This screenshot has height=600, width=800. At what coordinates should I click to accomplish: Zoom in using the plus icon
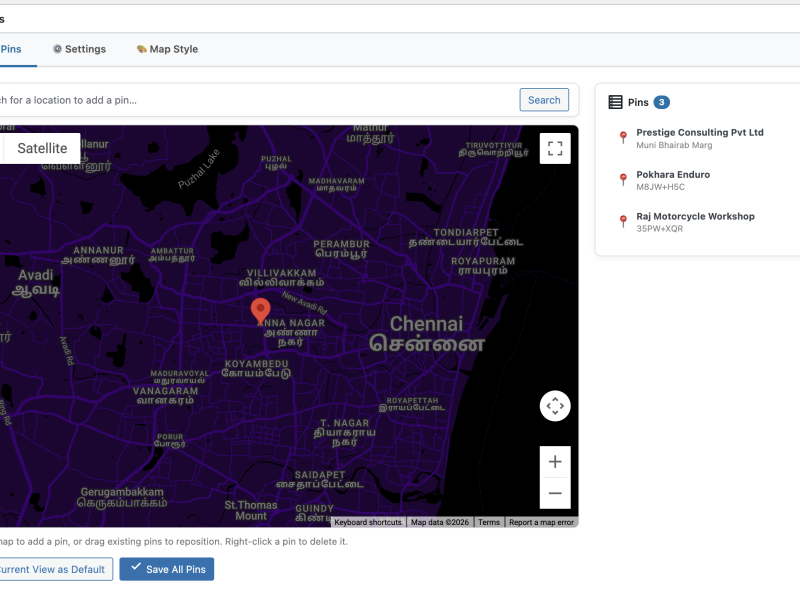click(x=555, y=461)
